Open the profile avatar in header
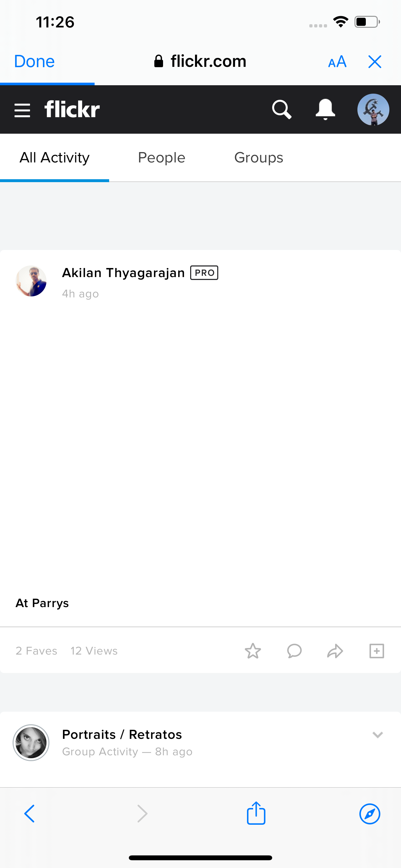The width and height of the screenshot is (401, 868). 373,109
